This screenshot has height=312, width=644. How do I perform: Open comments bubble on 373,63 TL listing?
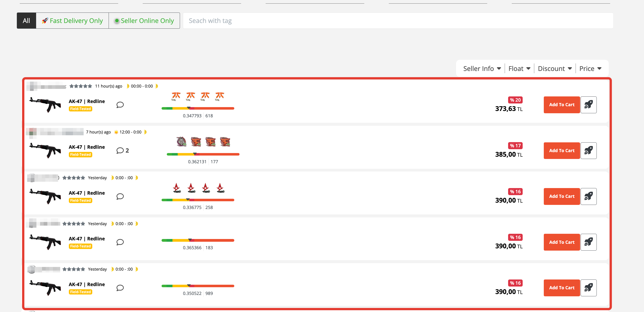click(x=120, y=105)
